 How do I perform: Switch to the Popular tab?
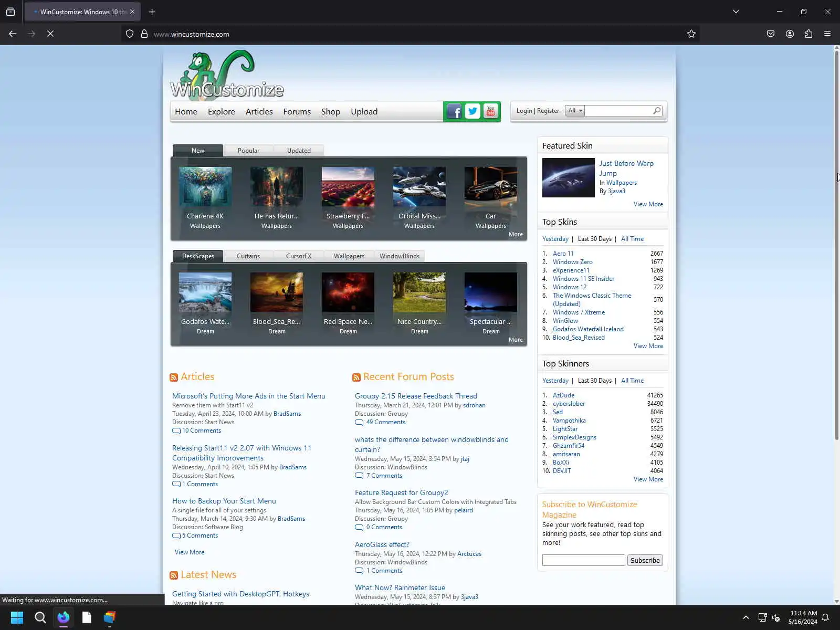(x=248, y=151)
